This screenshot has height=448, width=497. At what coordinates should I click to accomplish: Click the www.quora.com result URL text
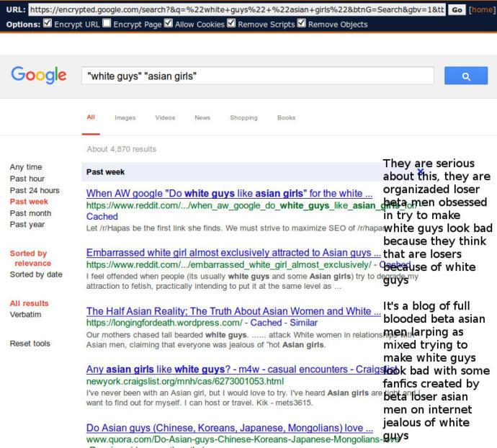point(243,439)
